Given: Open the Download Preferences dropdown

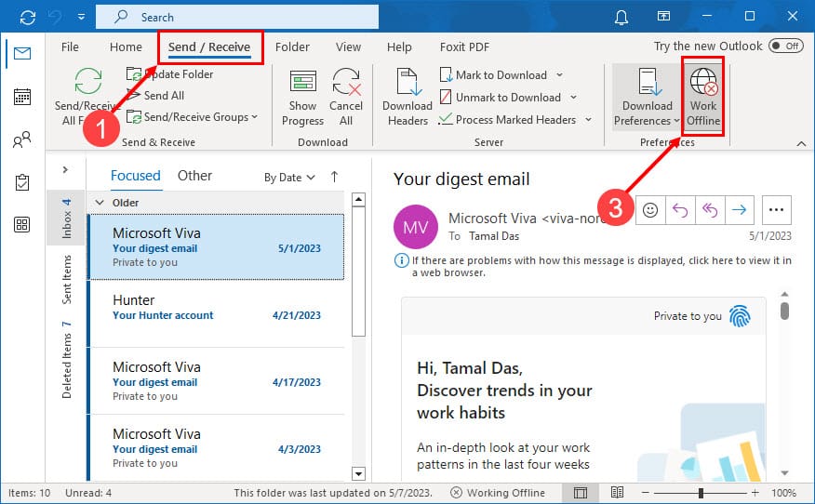Looking at the screenshot, I should tap(647, 98).
